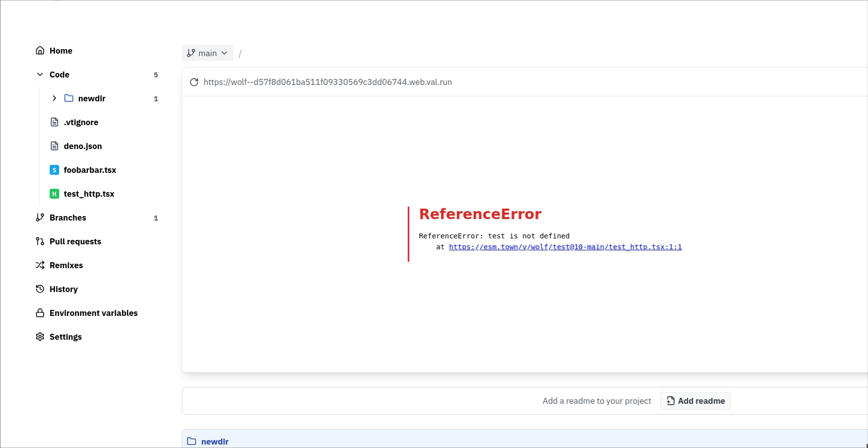Viewport: 868px width, 448px height.
Task: Open Remixes page
Action: [67, 265]
